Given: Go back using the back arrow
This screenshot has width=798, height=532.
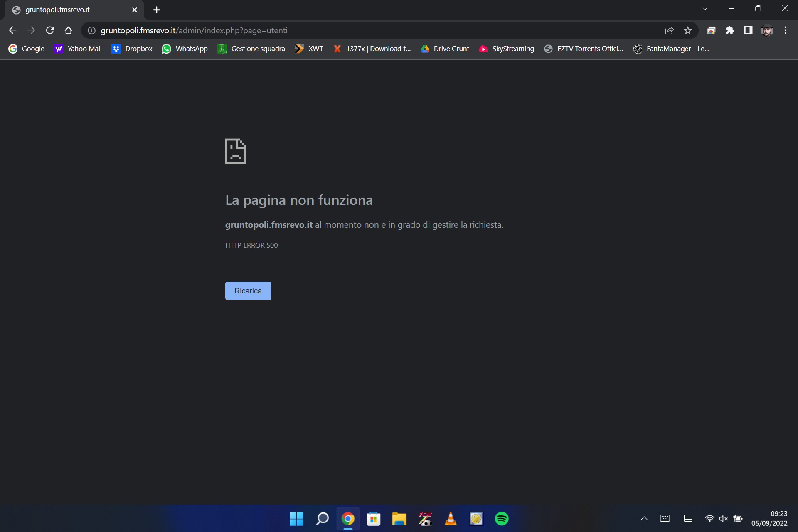Looking at the screenshot, I should 12,30.
